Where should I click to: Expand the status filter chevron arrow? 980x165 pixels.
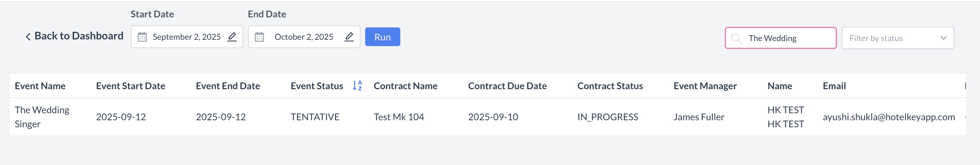pos(943,38)
